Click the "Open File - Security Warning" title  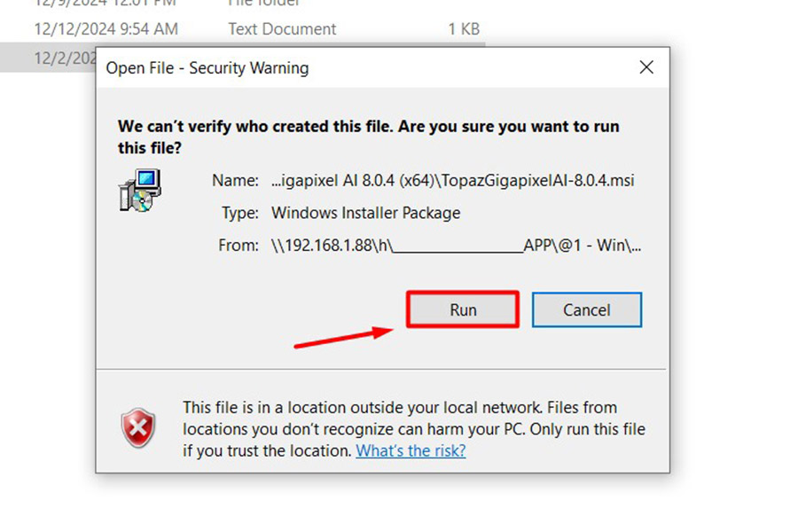207,68
